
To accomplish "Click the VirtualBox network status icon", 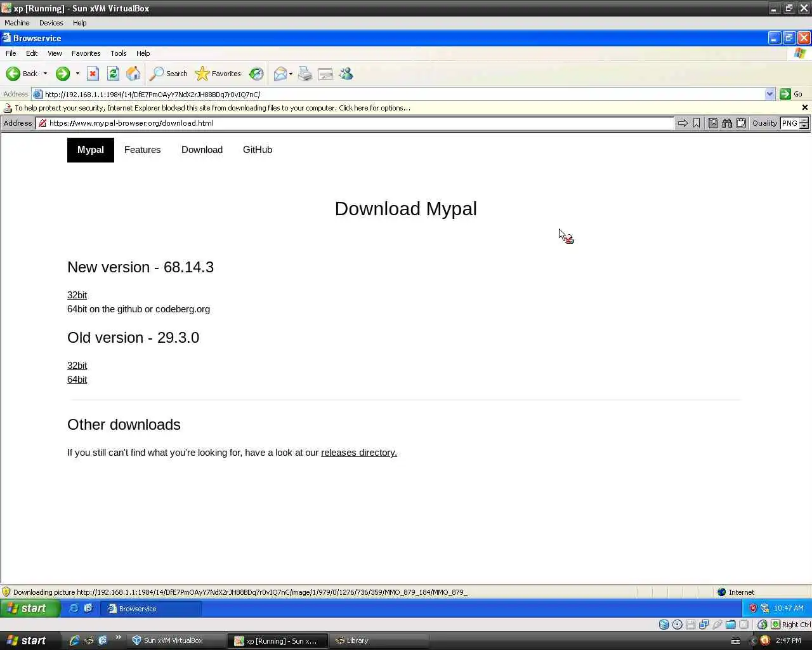I will click(704, 625).
